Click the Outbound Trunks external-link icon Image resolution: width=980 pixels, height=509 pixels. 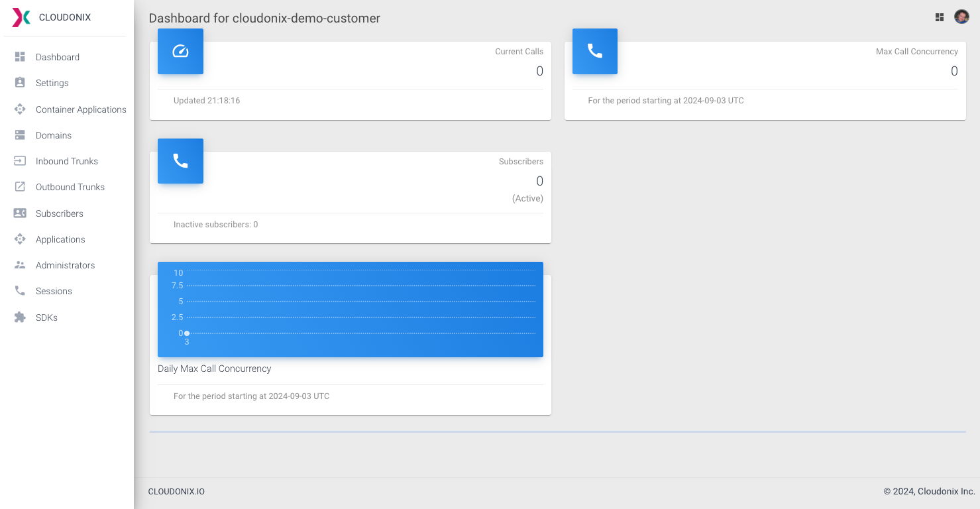pyautogui.click(x=20, y=187)
